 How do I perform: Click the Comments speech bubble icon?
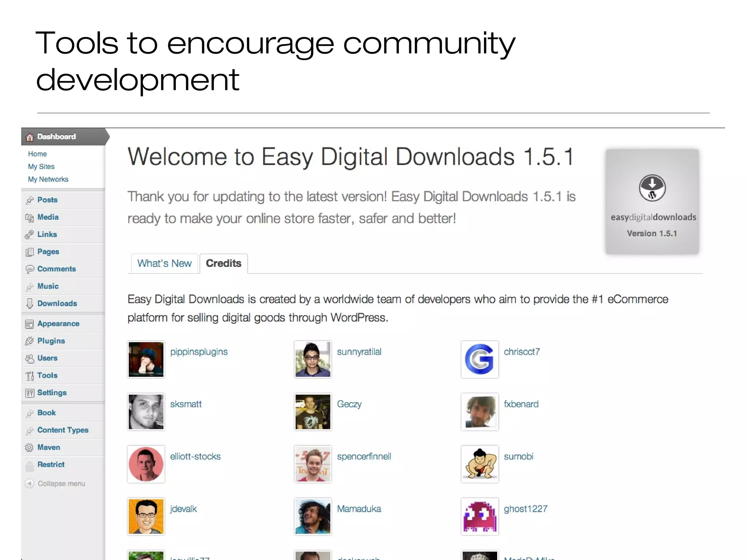coord(30,269)
